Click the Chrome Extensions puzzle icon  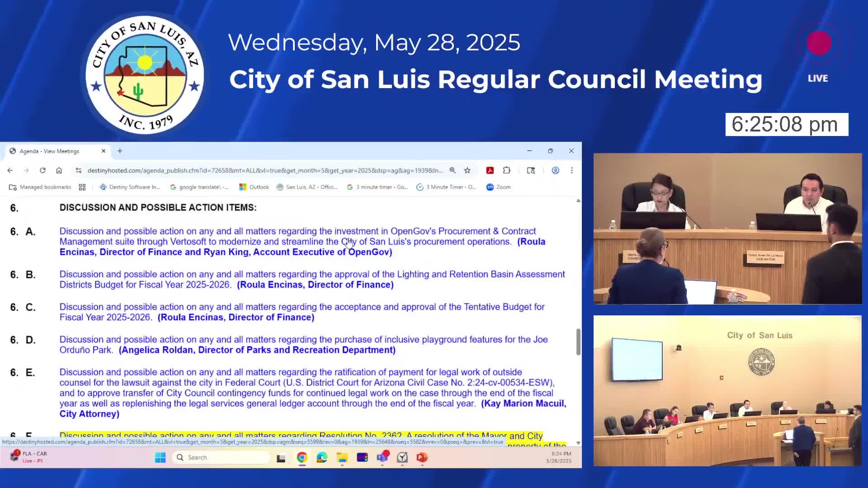point(506,170)
